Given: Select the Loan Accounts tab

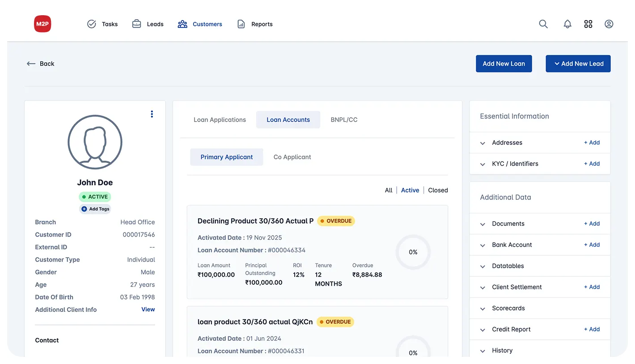Looking at the screenshot, I should [x=288, y=120].
